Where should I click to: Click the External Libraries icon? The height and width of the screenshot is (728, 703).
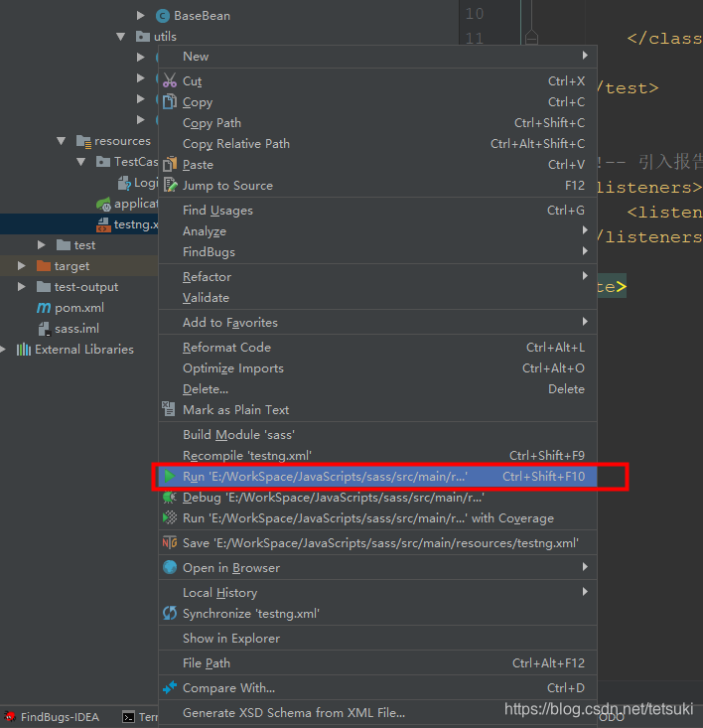click(x=23, y=350)
